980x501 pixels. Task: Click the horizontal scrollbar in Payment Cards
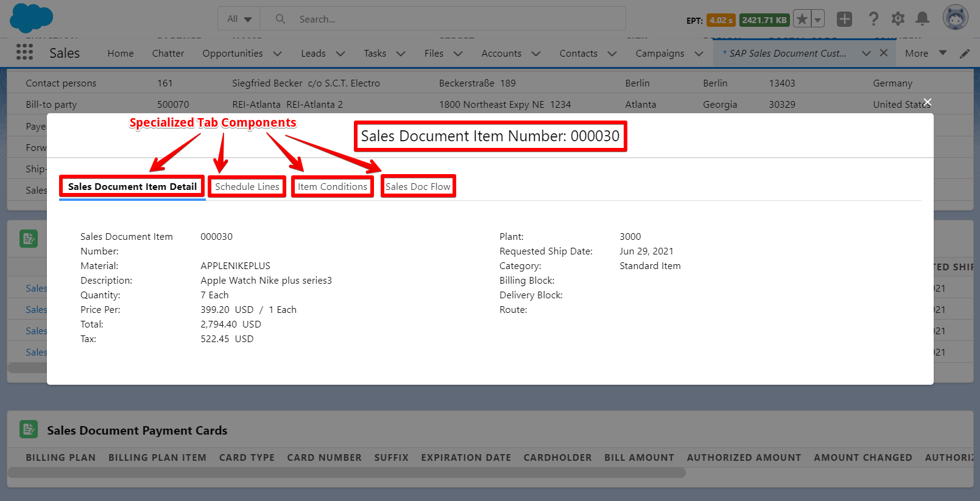click(x=347, y=473)
